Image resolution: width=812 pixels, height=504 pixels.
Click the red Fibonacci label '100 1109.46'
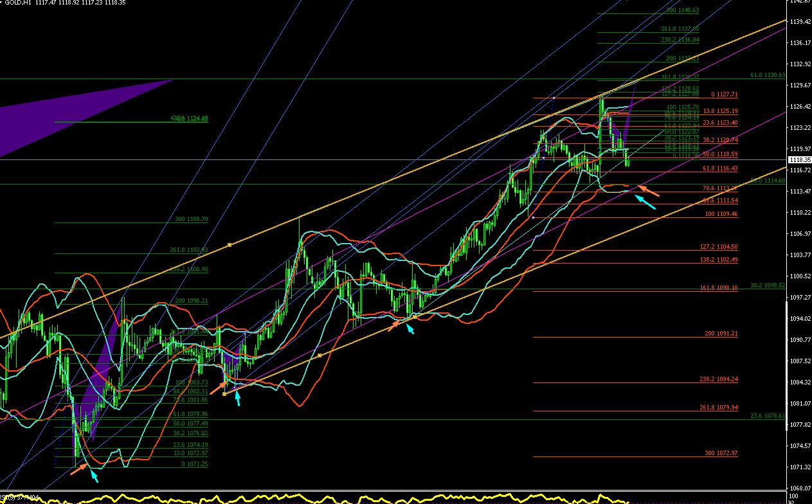click(x=721, y=214)
